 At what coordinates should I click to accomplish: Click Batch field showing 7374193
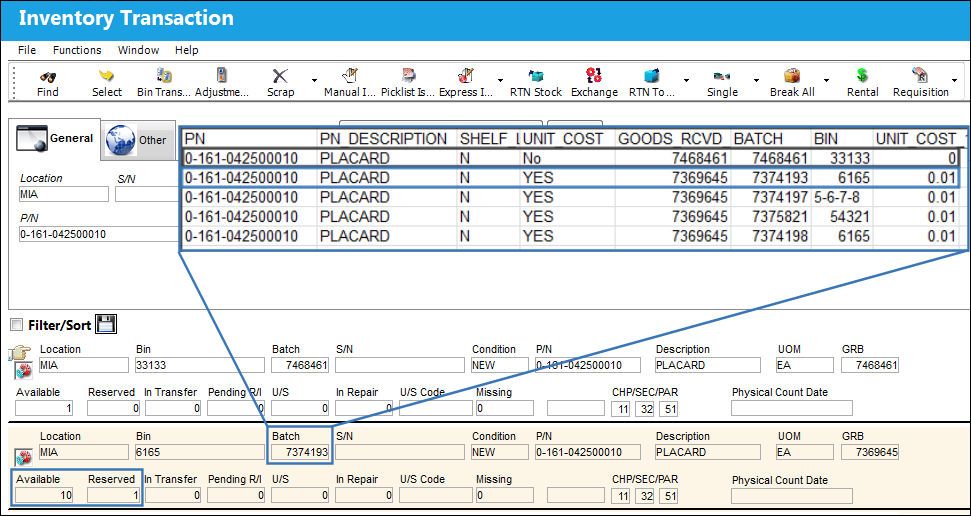[x=300, y=452]
